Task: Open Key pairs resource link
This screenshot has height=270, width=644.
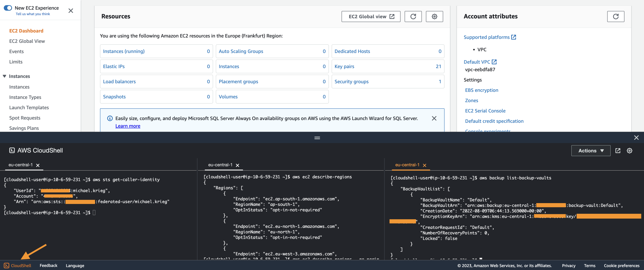Action: pyautogui.click(x=344, y=66)
